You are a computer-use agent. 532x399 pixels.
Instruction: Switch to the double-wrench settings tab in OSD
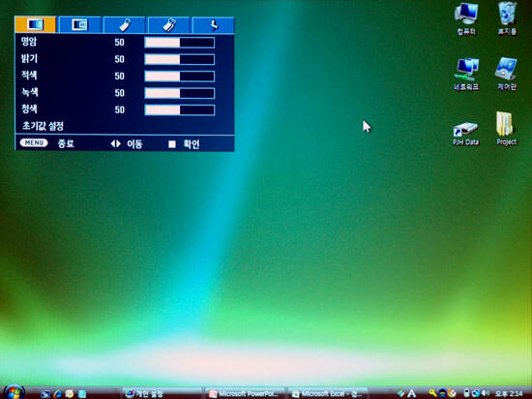coord(168,25)
